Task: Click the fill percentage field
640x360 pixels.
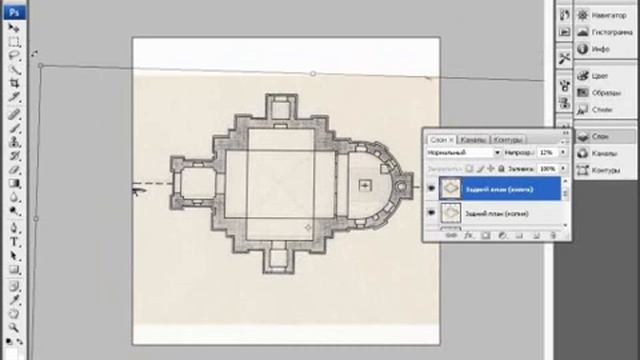Action: point(547,169)
